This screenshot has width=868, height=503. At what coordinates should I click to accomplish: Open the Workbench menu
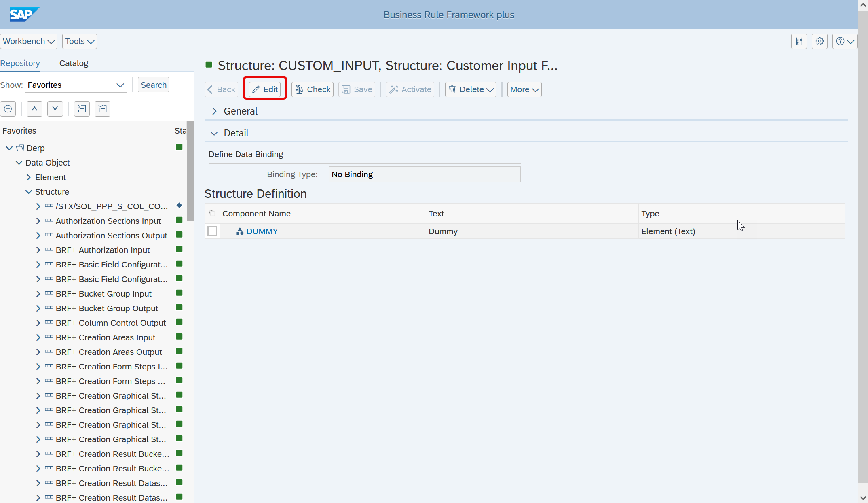(29, 41)
